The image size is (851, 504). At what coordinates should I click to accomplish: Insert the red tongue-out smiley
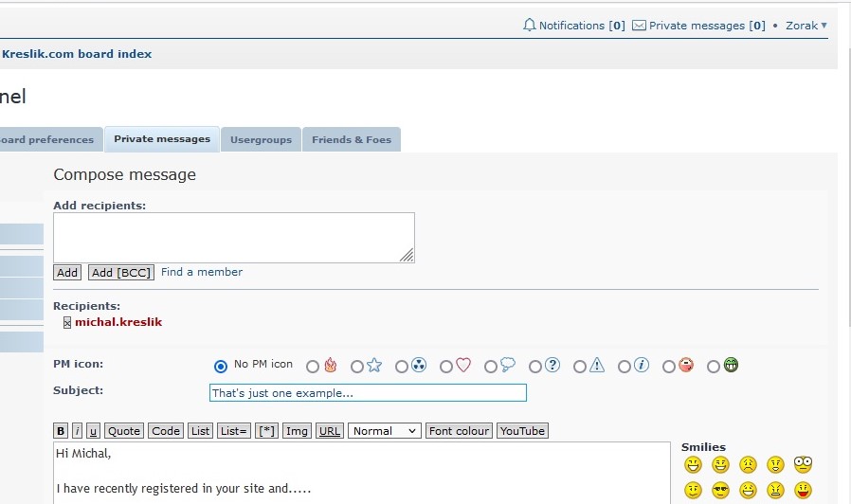point(803,491)
